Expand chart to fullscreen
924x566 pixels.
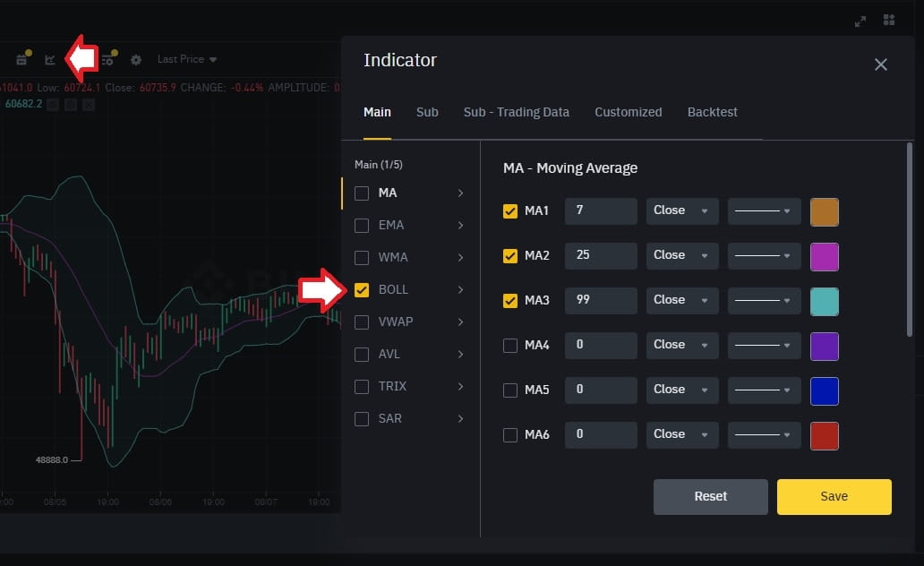point(860,21)
